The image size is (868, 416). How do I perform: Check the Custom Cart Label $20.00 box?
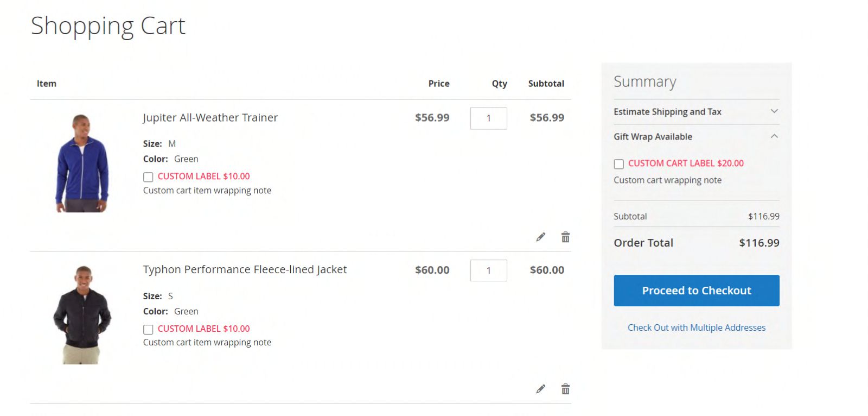[618, 164]
